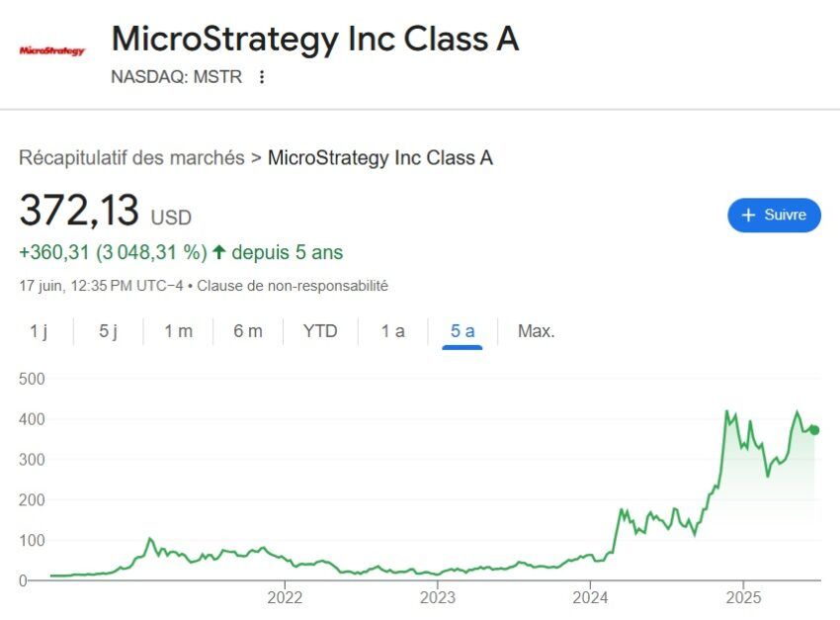Viewport: 840px width, 620px height.
Task: Open the three-dot options menu beside MSTR
Action: tap(262, 76)
